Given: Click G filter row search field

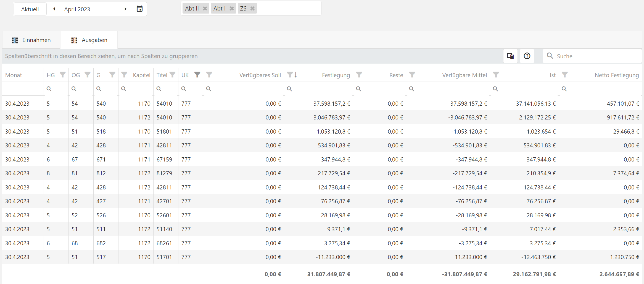Looking at the screenshot, I should click(106, 89).
